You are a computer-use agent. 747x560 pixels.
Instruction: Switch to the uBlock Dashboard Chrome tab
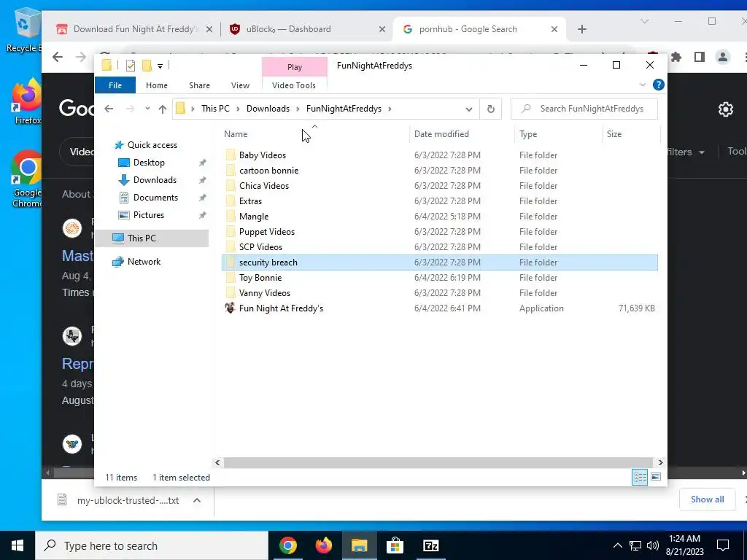pyautogui.click(x=307, y=29)
